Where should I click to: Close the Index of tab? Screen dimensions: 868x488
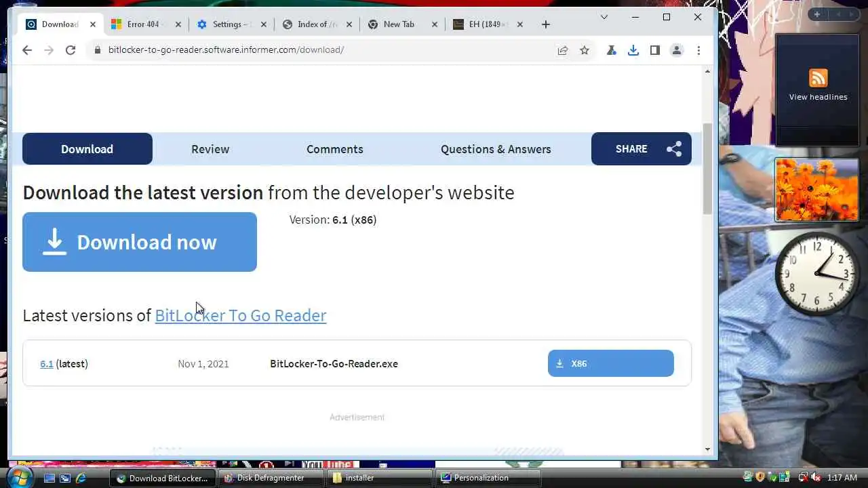point(349,24)
